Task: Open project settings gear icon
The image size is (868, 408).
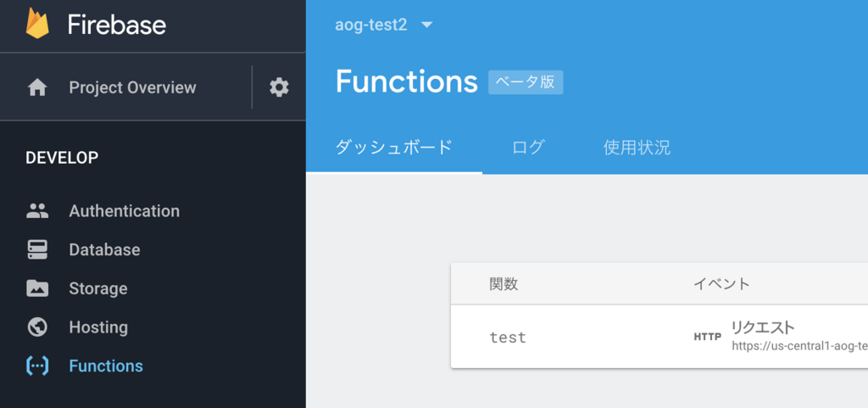Action: 279,87
